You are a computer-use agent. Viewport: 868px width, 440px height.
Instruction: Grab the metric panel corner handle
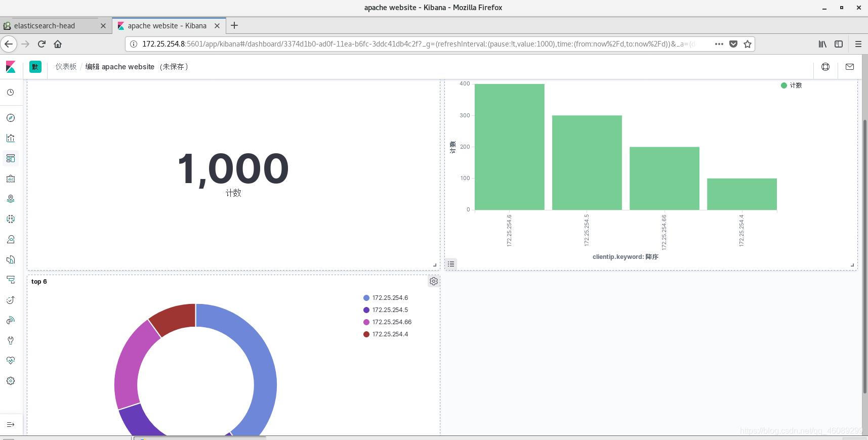435,265
